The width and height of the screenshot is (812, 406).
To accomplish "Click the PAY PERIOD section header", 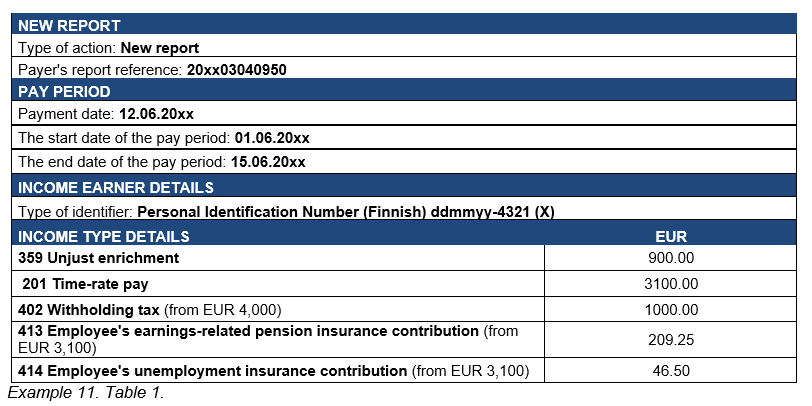I will pos(64,92).
